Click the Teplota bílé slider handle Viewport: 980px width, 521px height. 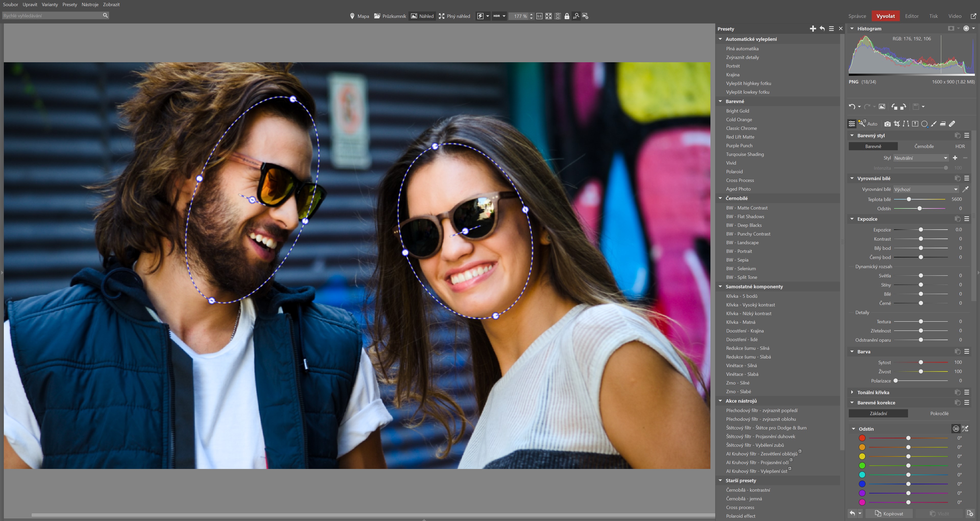pyautogui.click(x=909, y=199)
